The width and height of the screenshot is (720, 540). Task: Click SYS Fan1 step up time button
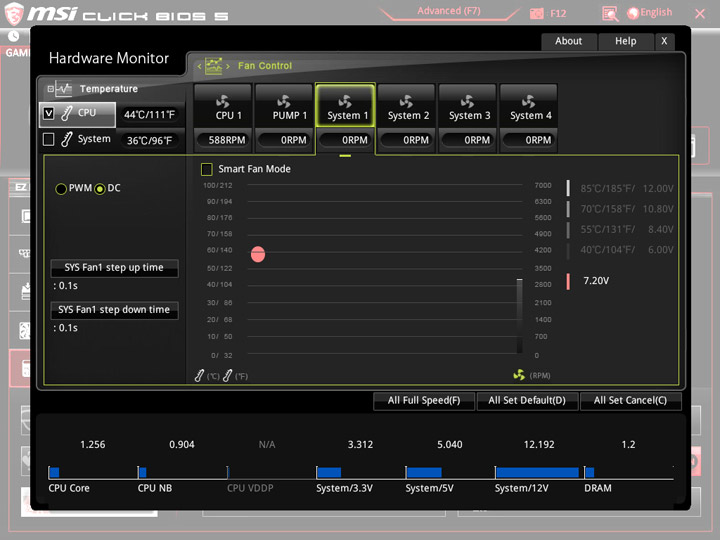tap(114, 268)
